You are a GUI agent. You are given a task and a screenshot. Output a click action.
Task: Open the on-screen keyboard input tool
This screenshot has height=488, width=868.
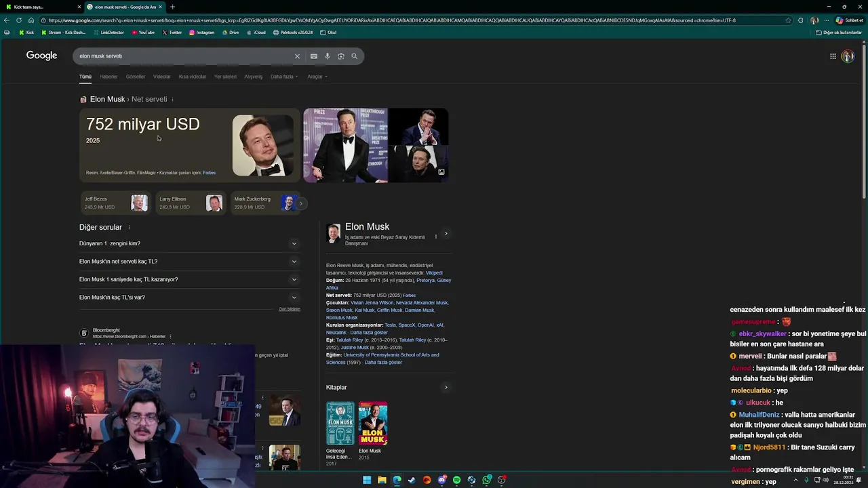(x=314, y=56)
